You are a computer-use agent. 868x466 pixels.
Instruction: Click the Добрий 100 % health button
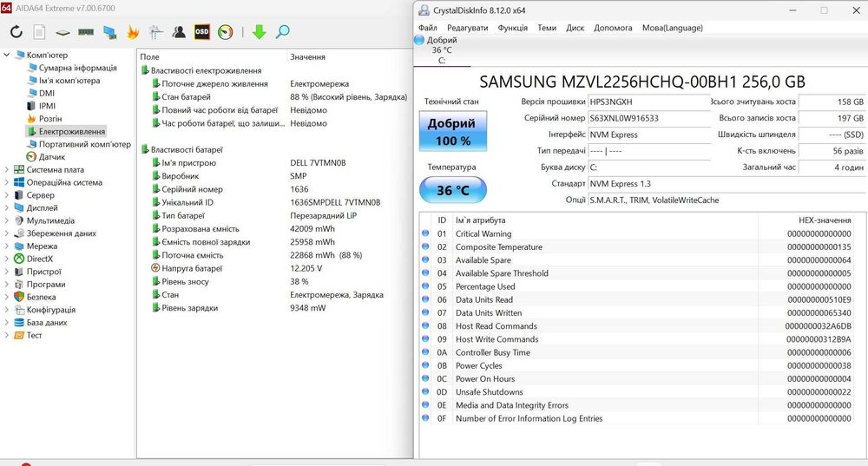click(x=453, y=131)
